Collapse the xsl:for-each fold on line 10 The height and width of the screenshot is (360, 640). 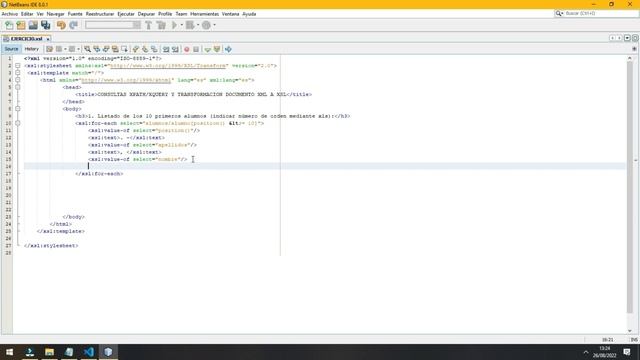tap(18, 123)
